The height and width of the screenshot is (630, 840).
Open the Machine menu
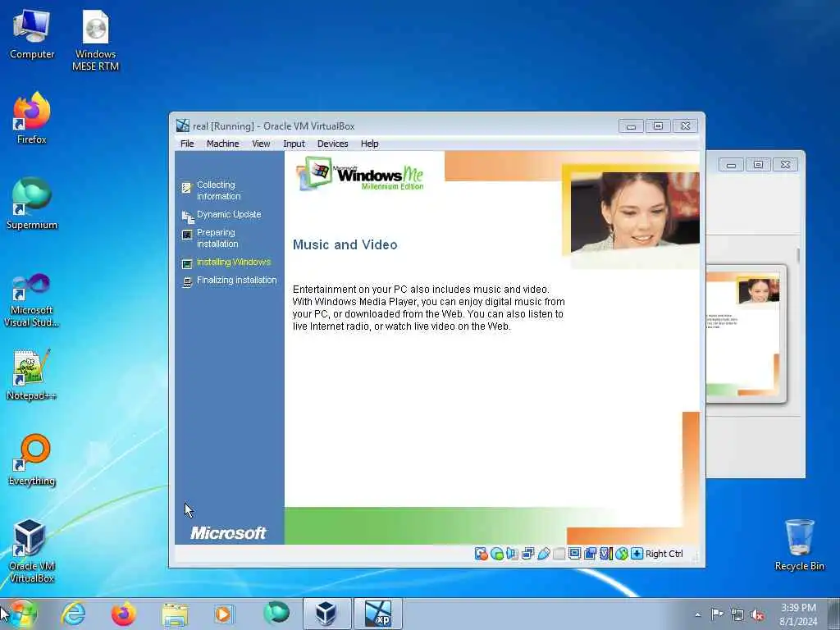223,144
